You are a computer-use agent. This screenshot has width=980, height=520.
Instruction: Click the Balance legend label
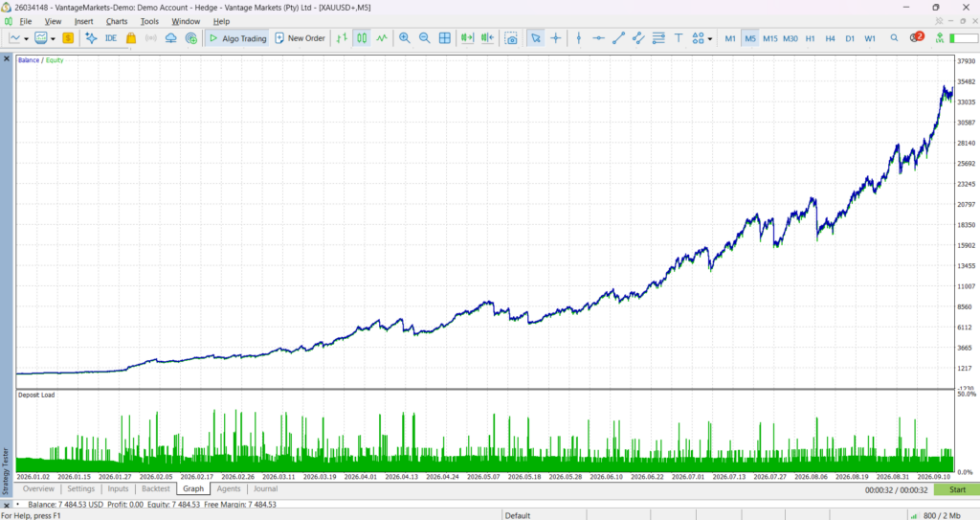click(29, 60)
